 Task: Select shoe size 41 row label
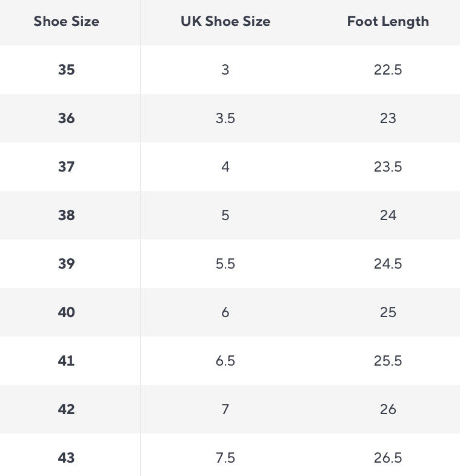(66, 361)
